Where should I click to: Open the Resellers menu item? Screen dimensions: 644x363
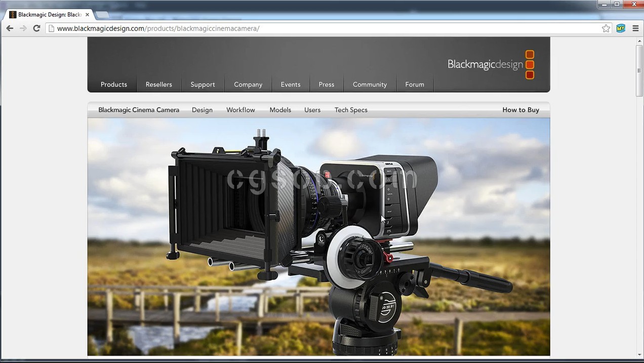click(159, 85)
